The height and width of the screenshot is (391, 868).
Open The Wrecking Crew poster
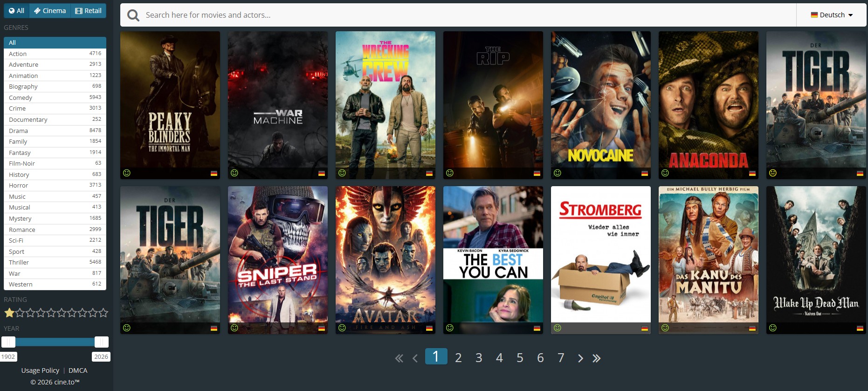coord(386,105)
